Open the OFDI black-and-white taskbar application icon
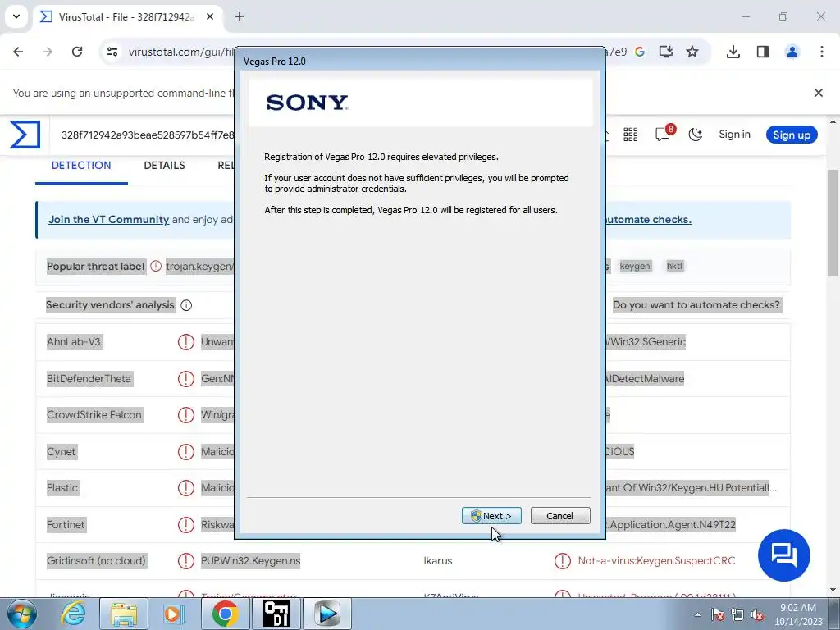The height and width of the screenshot is (630, 840). pos(276,614)
